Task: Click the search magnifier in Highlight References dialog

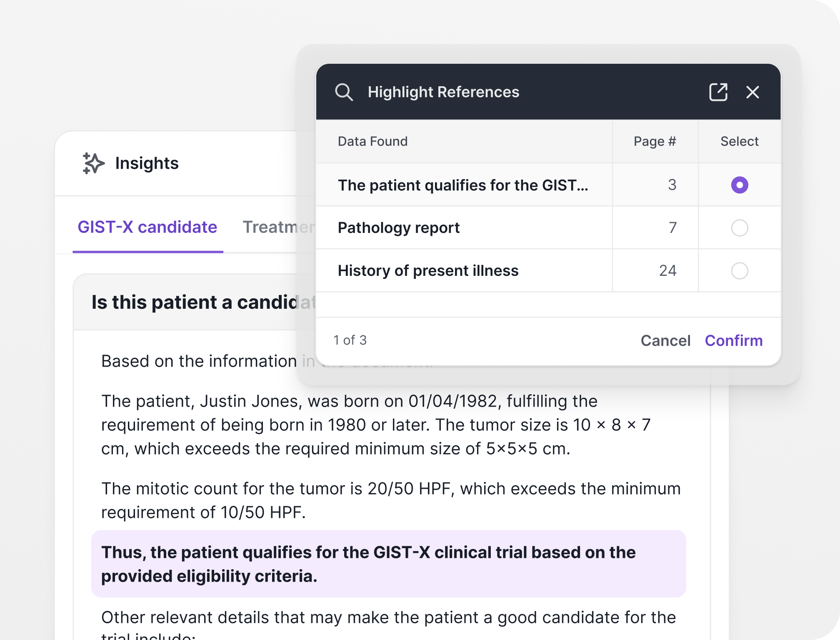Action: tap(345, 92)
